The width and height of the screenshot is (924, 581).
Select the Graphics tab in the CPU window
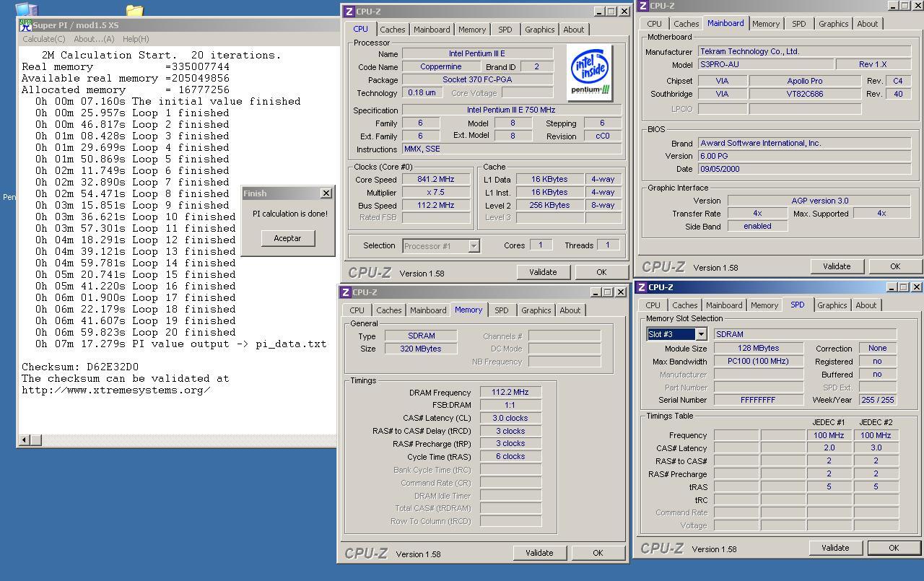click(539, 30)
